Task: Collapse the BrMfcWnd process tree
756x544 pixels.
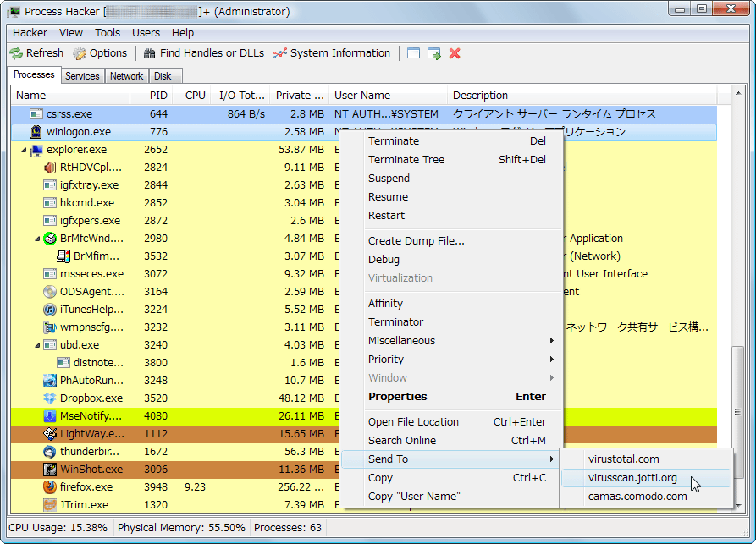Action: pos(37,239)
